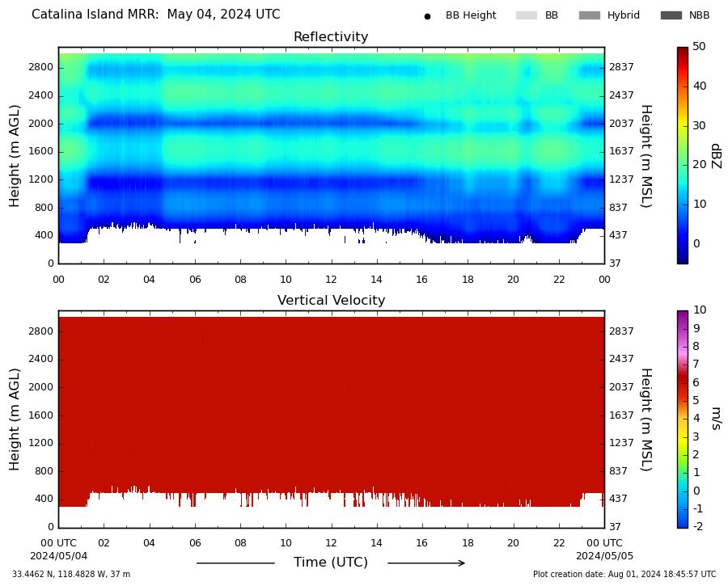Click "22" hour tick under Vertical Velocity plot
Viewport: 728px width, 586px height.
559,543
